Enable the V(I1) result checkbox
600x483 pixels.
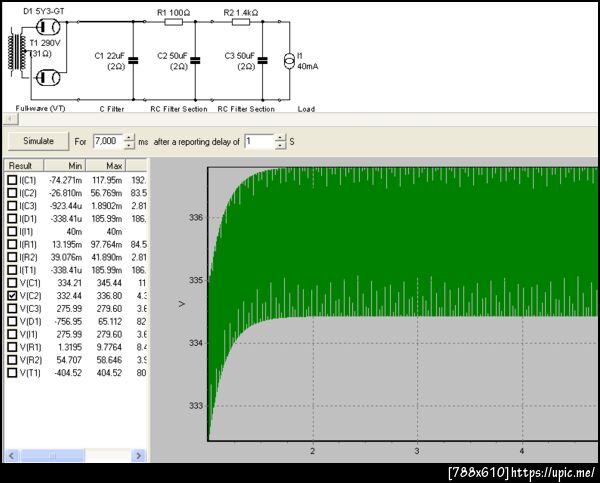(x=13, y=334)
